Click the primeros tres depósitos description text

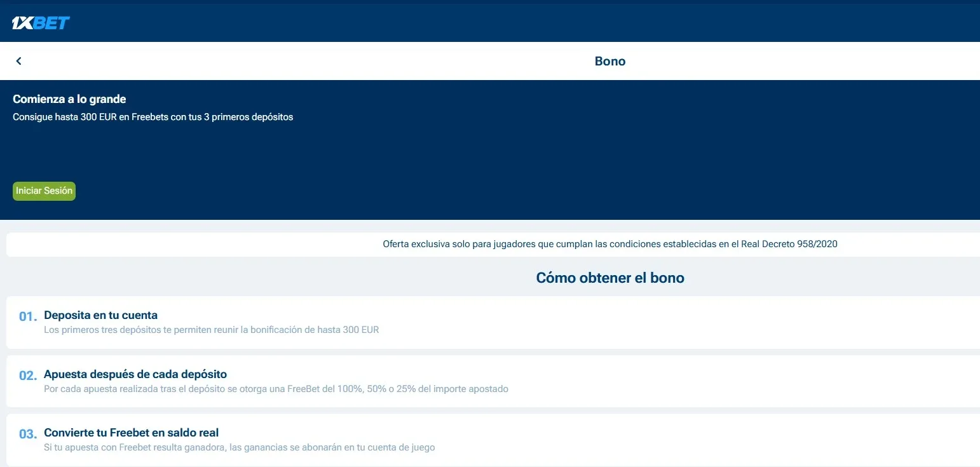tap(212, 330)
